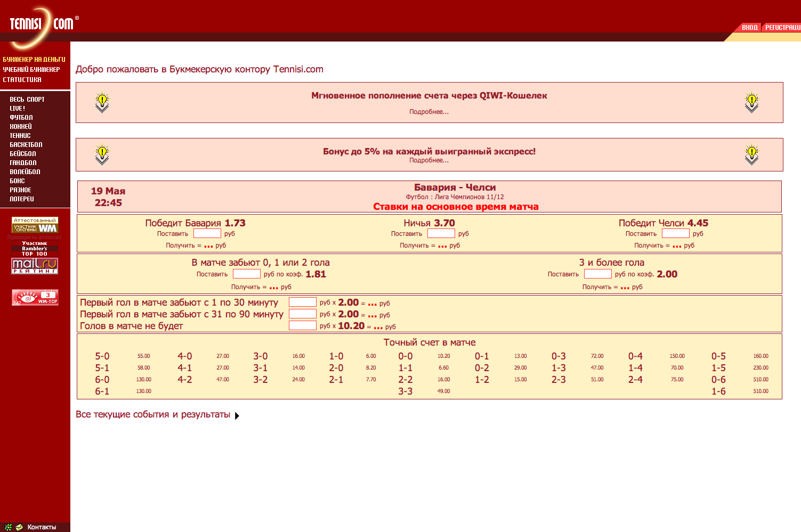Image resolution: width=801 pixels, height=532 pixels.
Task: Click the mail.ru rating badge
Action: (35, 266)
